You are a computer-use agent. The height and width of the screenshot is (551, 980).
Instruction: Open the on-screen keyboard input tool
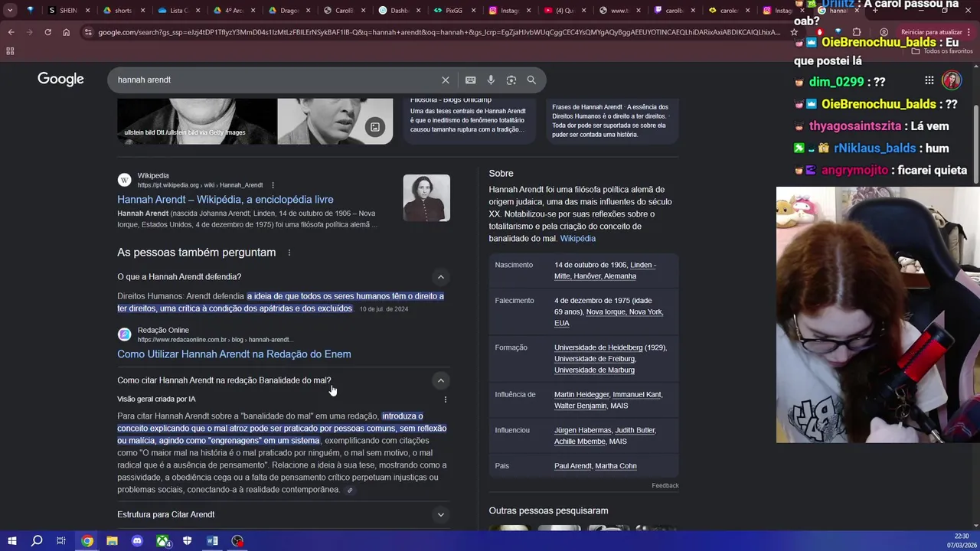tap(471, 80)
